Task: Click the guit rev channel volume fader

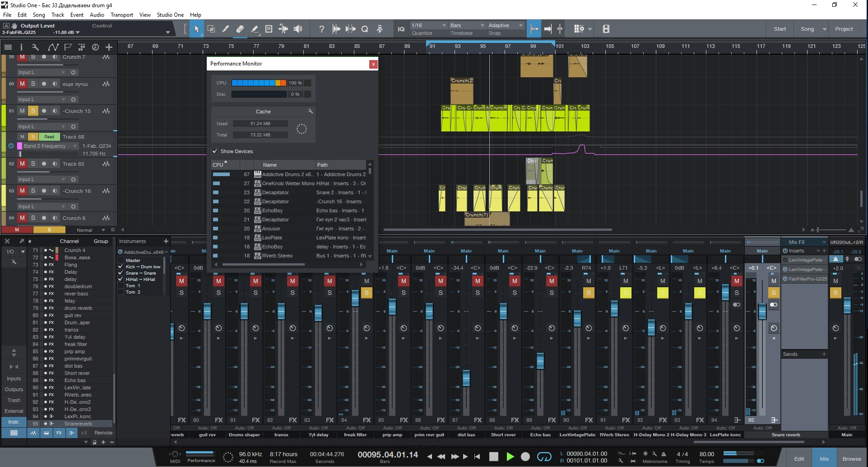Action: coord(207,312)
